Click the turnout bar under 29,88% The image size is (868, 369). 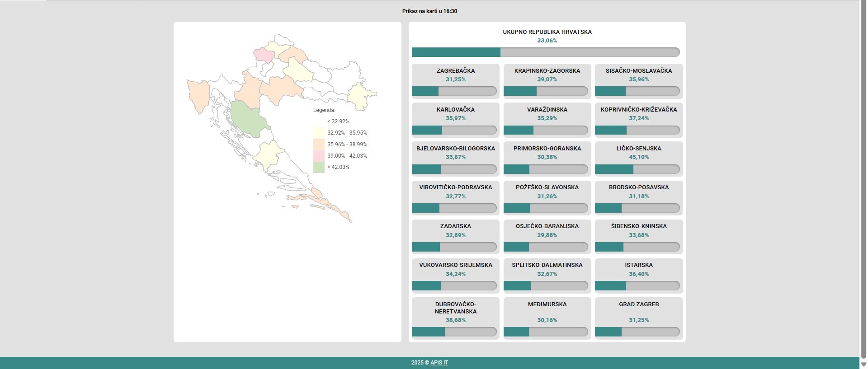[546, 247]
